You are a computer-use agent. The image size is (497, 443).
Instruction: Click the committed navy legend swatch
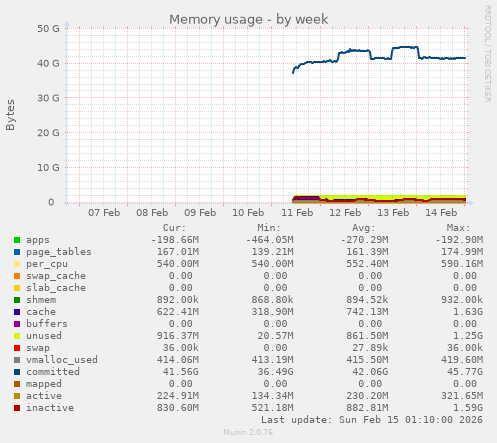click(17, 372)
